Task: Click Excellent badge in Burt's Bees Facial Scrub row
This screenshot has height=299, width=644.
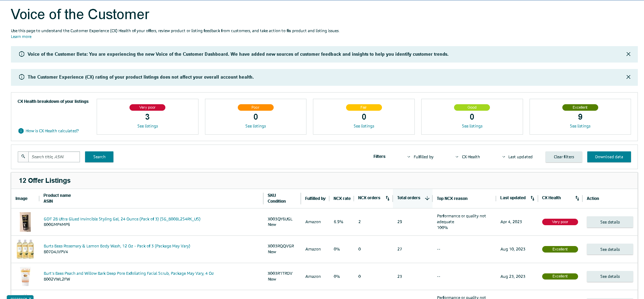Action: tap(560, 276)
